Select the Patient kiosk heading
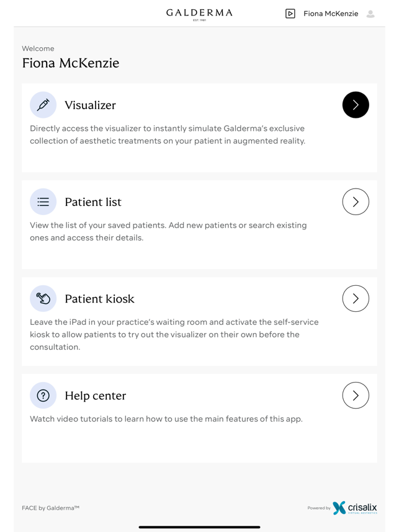 tap(99, 299)
